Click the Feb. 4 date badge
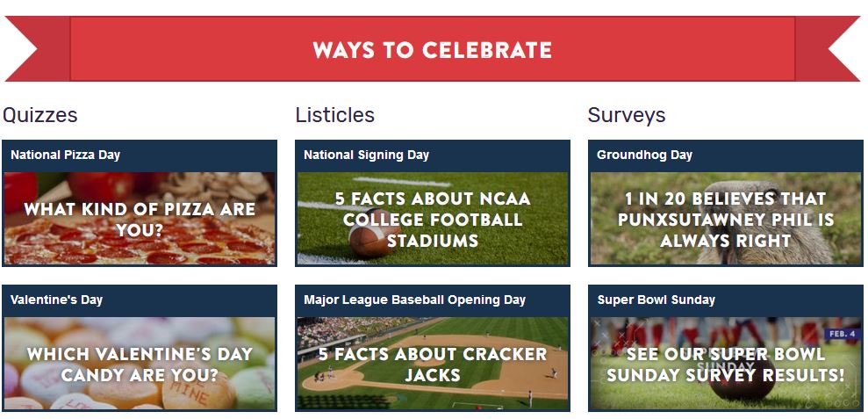The image size is (868, 419). [840, 334]
